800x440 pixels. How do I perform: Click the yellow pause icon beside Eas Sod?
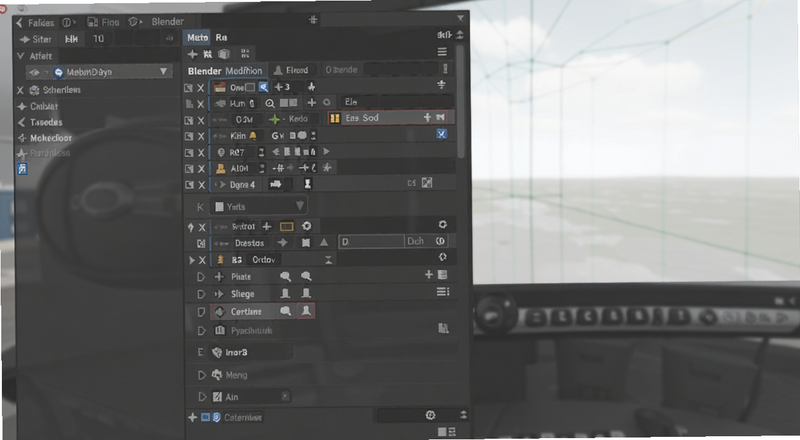click(x=335, y=118)
